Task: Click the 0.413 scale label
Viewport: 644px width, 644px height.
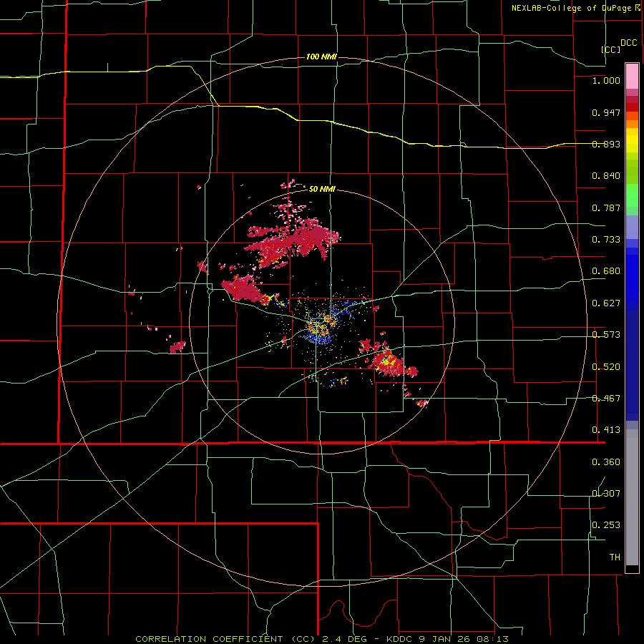Action: [606, 430]
